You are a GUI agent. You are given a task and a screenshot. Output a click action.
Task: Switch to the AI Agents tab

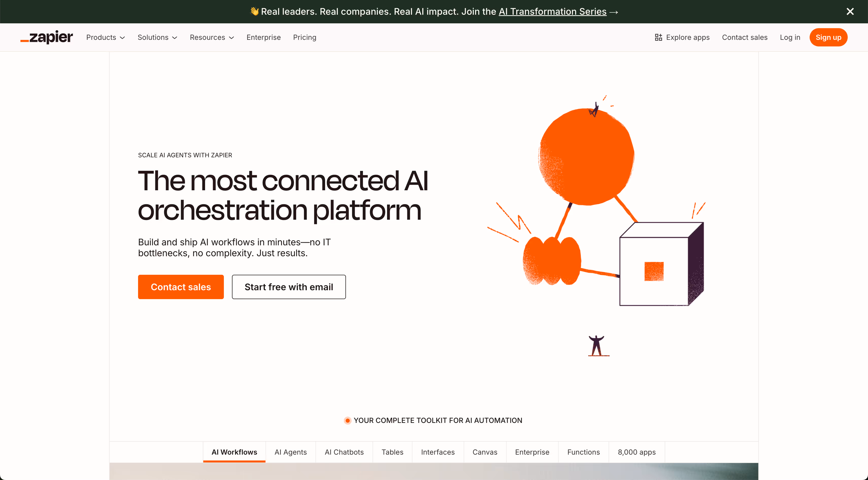pos(290,452)
